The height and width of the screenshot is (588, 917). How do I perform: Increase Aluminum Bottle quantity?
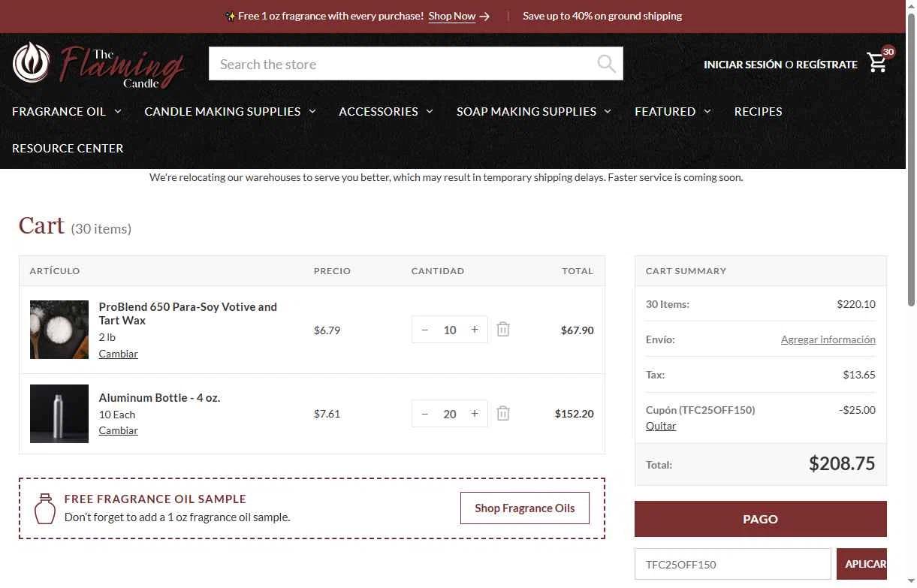click(x=475, y=414)
